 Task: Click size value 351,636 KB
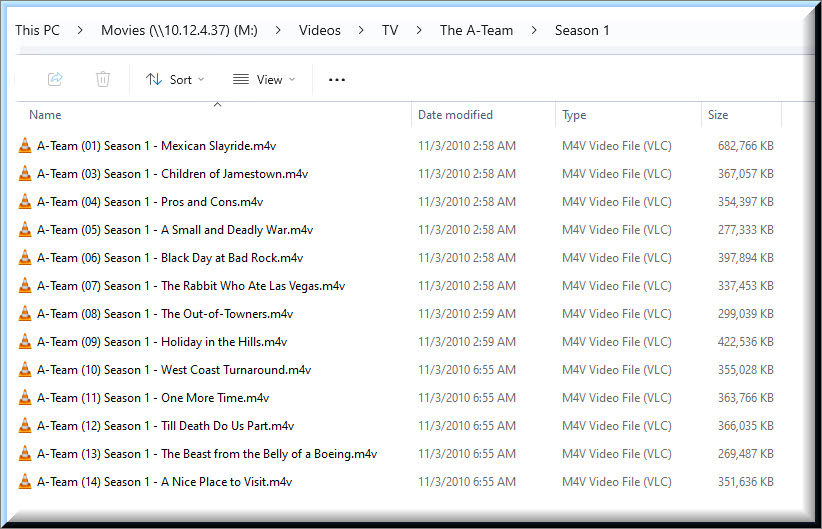click(x=745, y=482)
